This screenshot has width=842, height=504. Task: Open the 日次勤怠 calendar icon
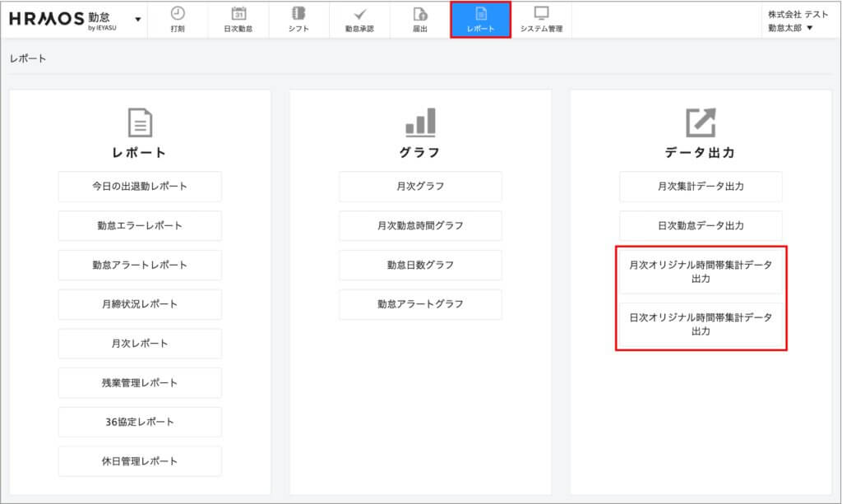[238, 13]
